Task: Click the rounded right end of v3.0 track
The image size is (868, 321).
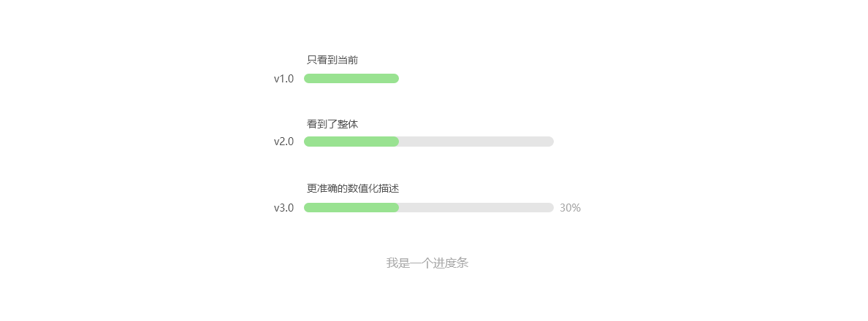Action: [550, 208]
